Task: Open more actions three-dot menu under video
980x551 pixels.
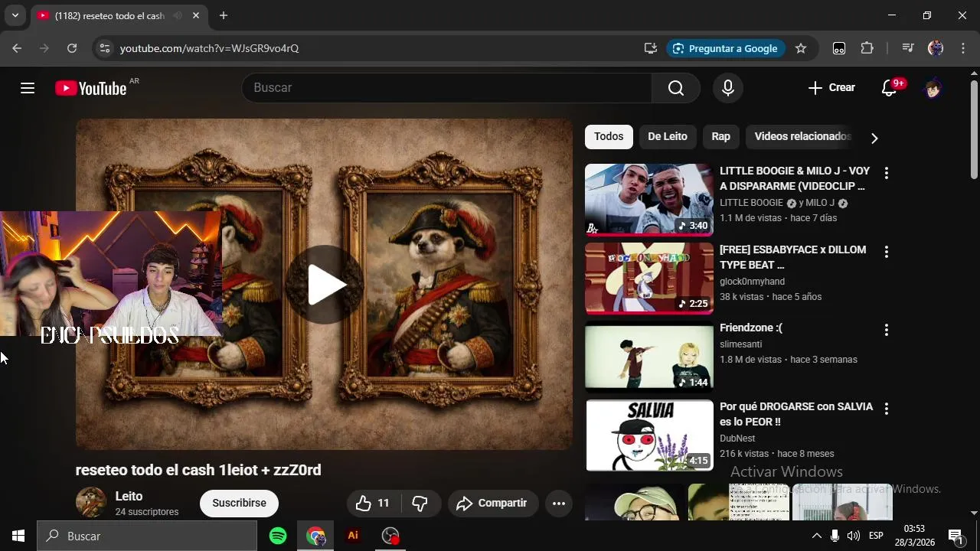Action: click(x=559, y=503)
